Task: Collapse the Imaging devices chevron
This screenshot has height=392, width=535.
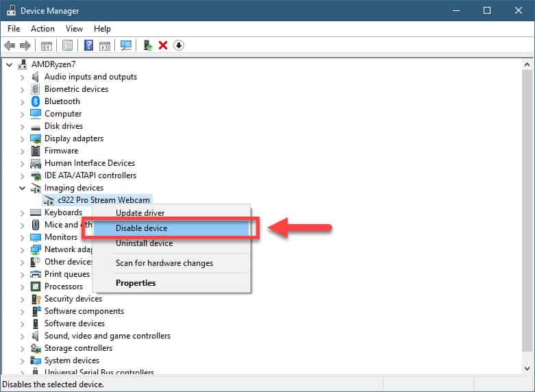Action: 22,188
